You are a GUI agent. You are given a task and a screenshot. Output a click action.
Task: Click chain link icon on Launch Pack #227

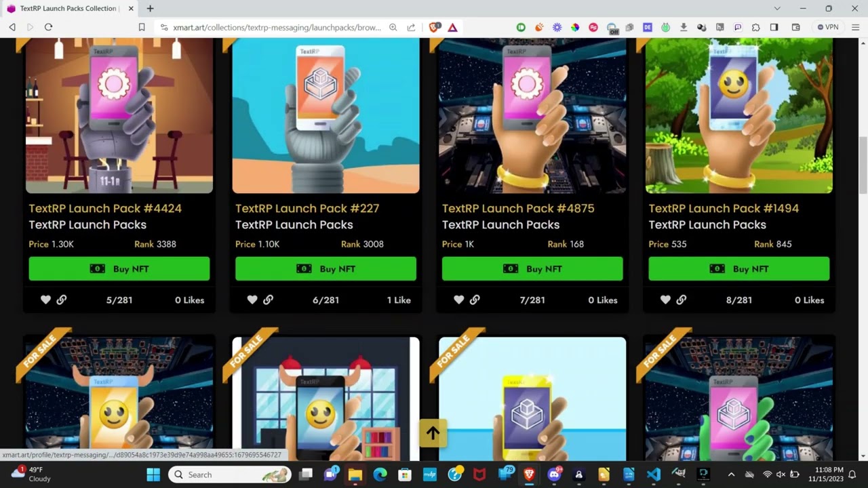click(x=269, y=300)
